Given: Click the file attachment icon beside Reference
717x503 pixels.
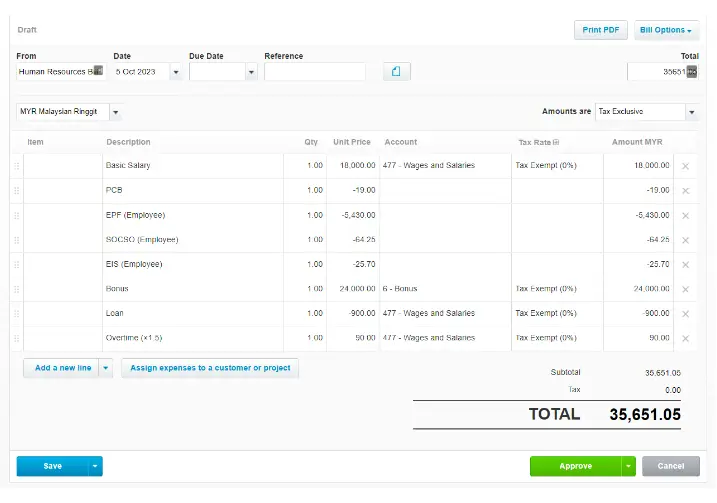Looking at the screenshot, I should click(396, 71).
